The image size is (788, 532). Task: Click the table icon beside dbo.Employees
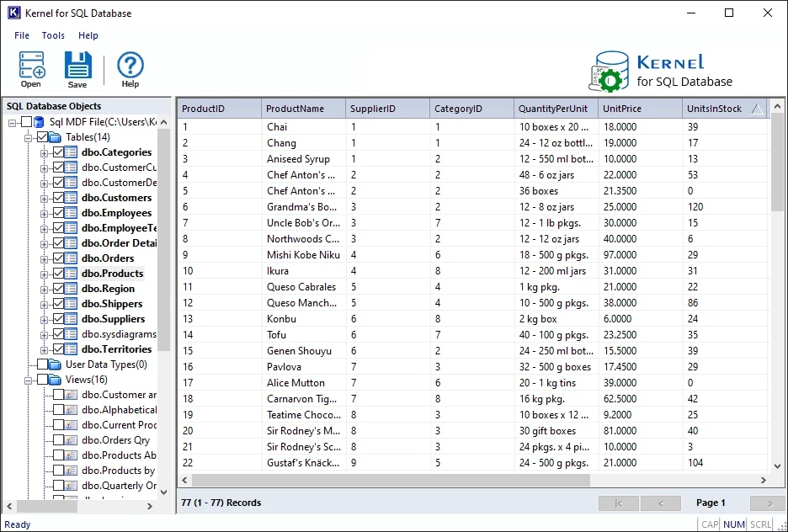click(71, 212)
